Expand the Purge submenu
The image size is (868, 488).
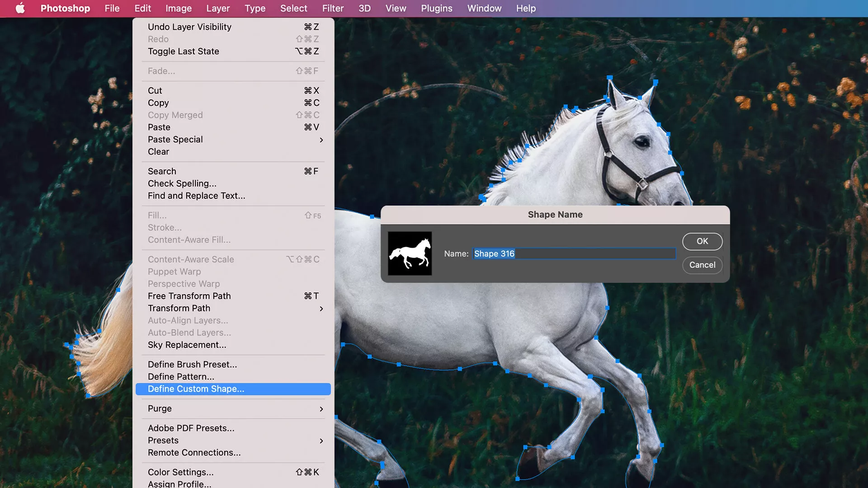(233, 408)
